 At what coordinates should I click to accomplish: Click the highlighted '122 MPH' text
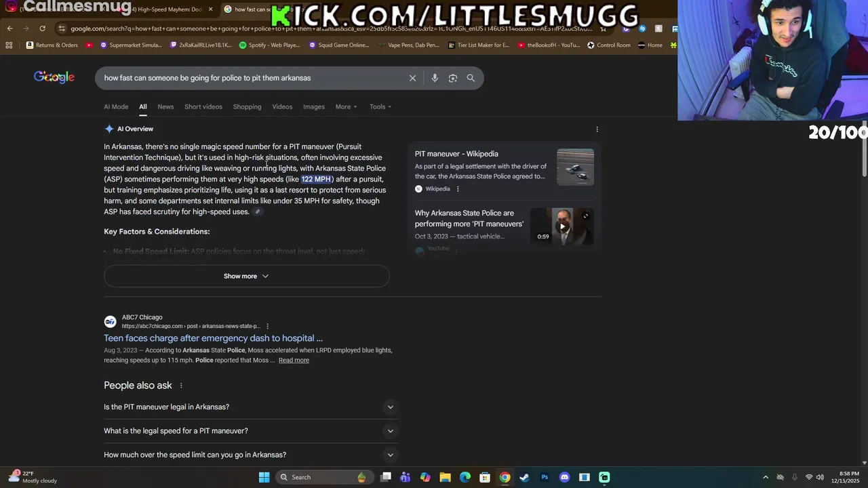coord(316,180)
